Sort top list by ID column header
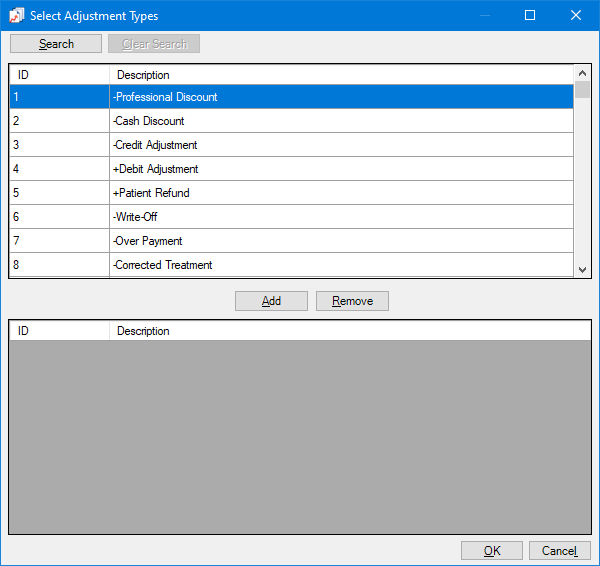Screen dimensions: 600x566 [59, 75]
